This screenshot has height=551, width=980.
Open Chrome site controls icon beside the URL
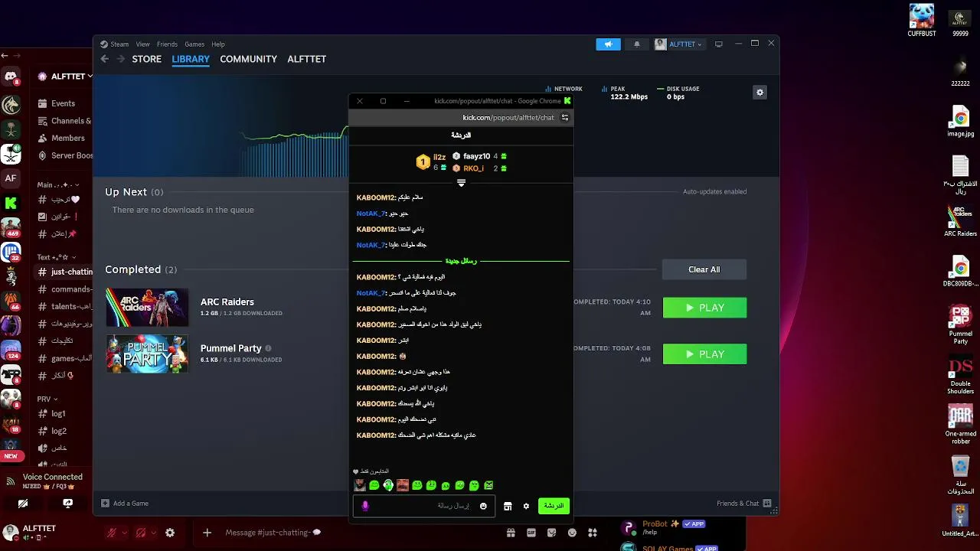pos(565,118)
